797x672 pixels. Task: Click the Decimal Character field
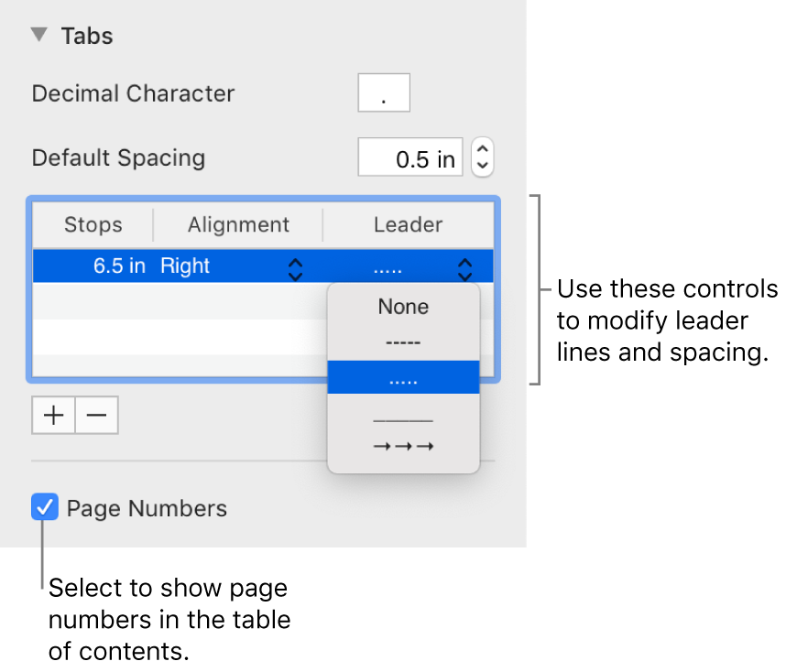pyautogui.click(x=383, y=93)
